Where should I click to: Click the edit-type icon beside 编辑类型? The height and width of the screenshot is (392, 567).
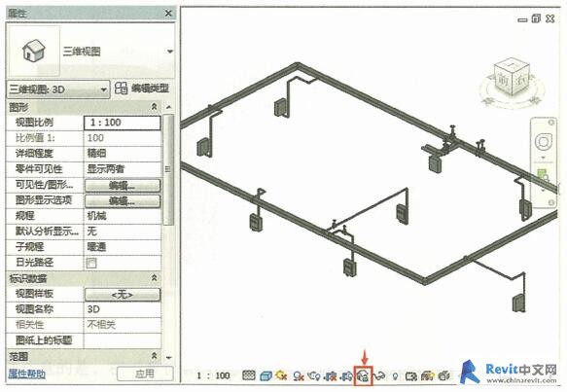122,89
